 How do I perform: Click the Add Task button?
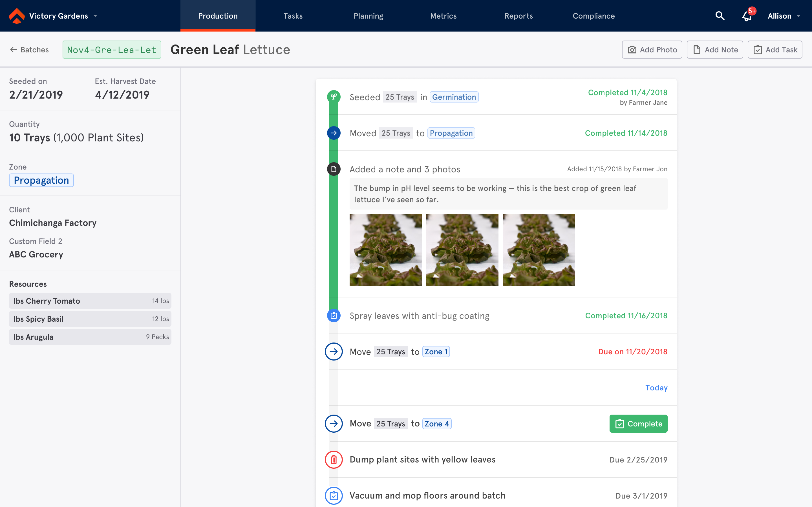(775, 50)
